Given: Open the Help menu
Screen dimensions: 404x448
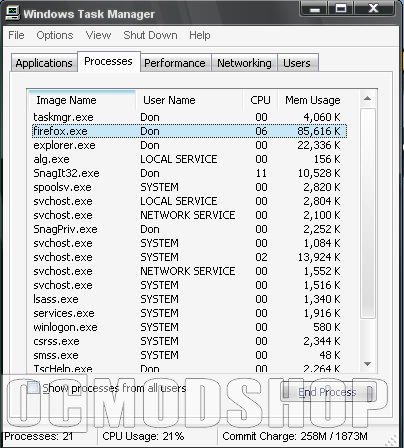Looking at the screenshot, I should (200, 35).
